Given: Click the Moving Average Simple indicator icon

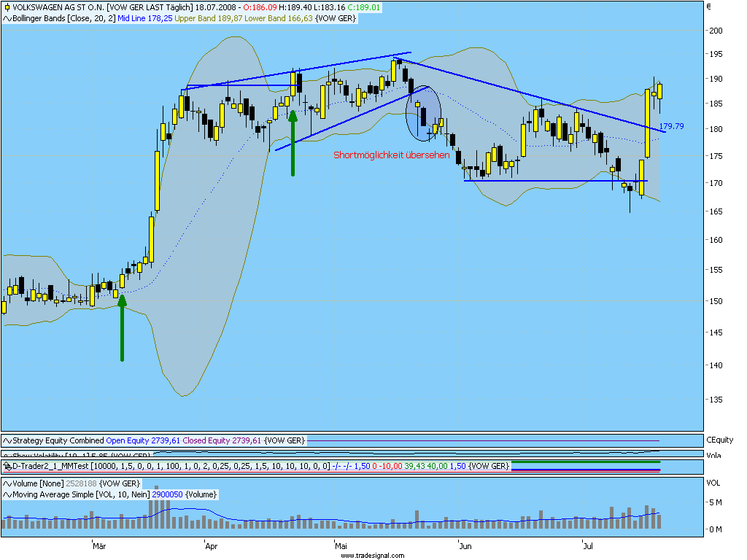Looking at the screenshot, I should pos(7,495).
